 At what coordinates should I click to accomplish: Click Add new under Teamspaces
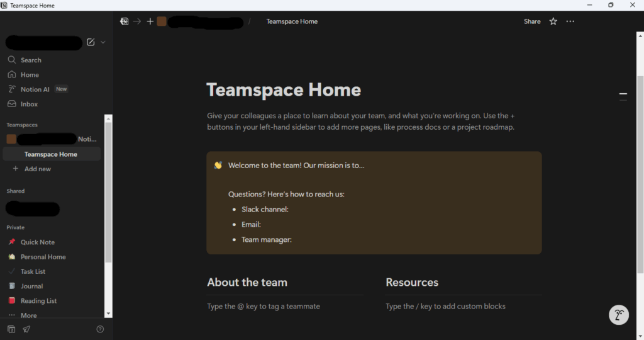[x=37, y=169]
